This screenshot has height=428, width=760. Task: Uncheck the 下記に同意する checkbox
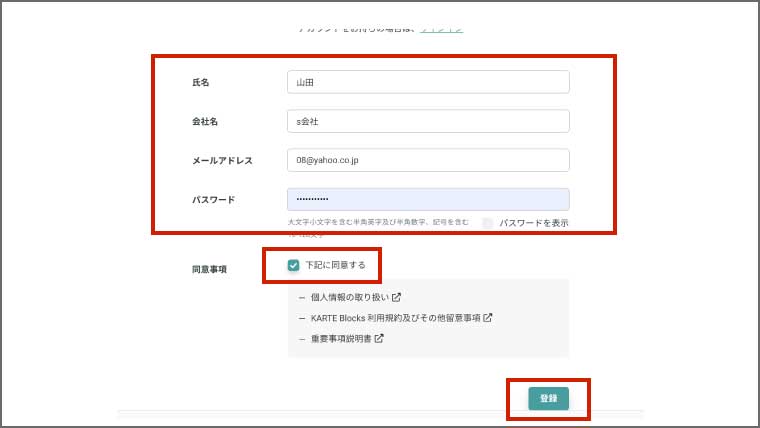pyautogui.click(x=293, y=265)
